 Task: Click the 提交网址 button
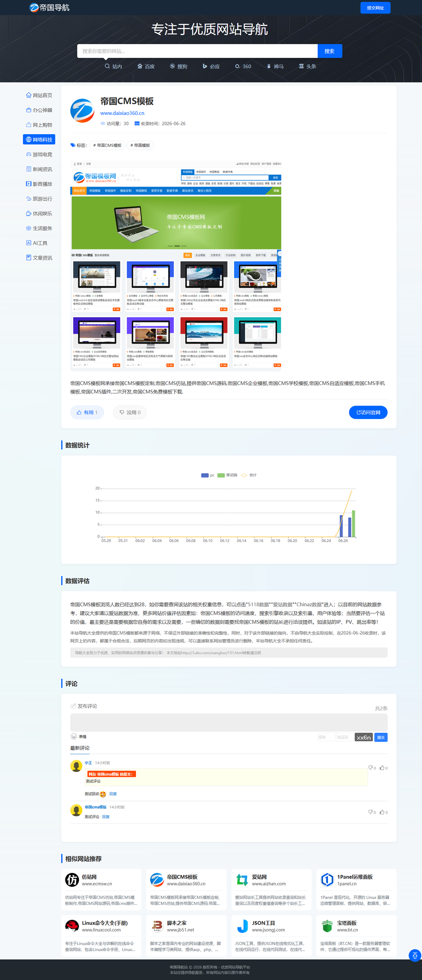tap(375, 8)
